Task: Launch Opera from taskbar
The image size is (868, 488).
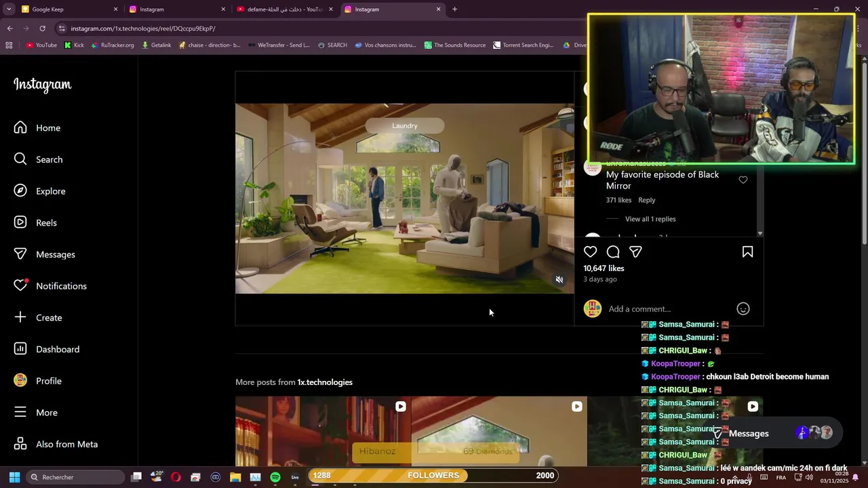Action: pos(176,477)
